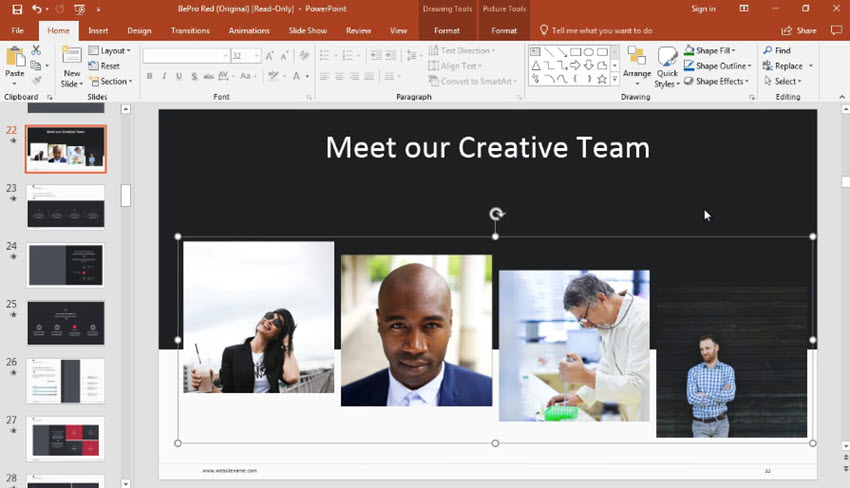This screenshot has width=850, height=488.
Task: Click the Share button
Action: click(799, 30)
